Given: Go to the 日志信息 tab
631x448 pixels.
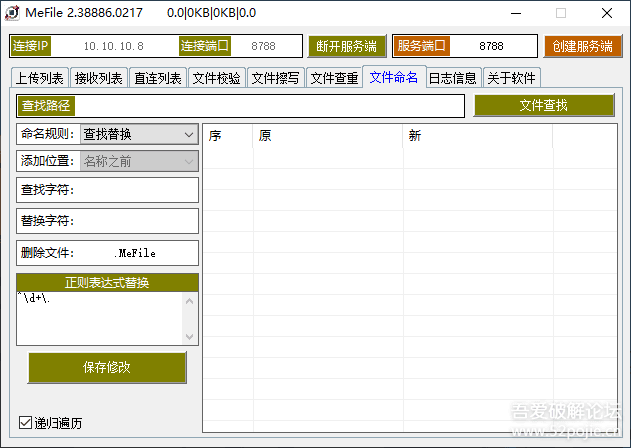Looking at the screenshot, I should 453,78.
